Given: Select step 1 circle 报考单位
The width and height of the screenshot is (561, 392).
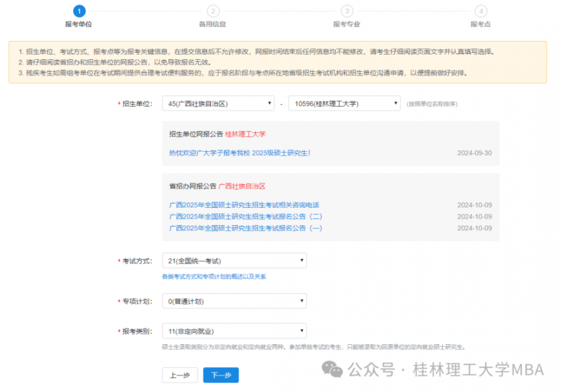Looking at the screenshot, I should point(79,11).
